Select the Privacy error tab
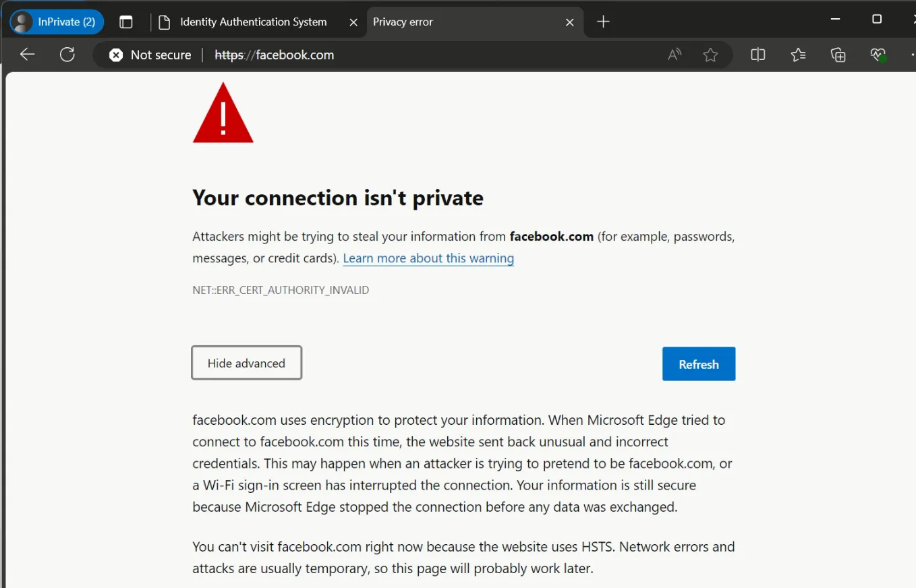916x588 pixels. coord(432,22)
